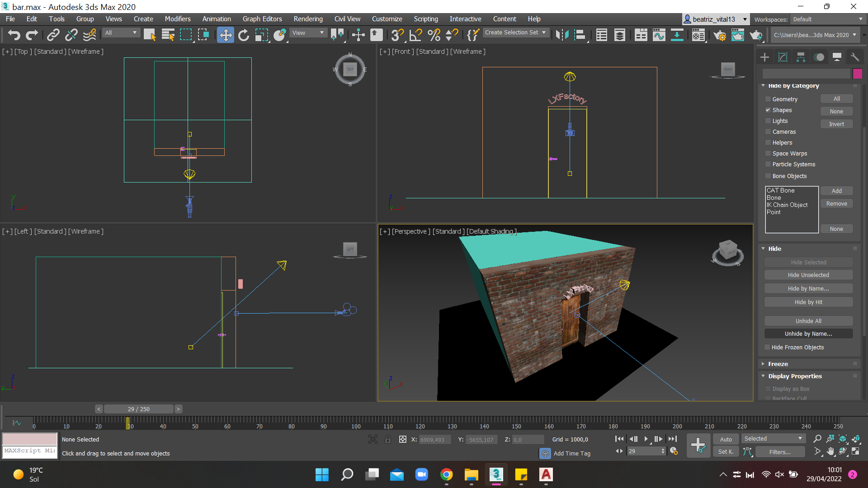This screenshot has height=488, width=868.
Task: Toggle the Percent Snap icon
Action: [434, 35]
